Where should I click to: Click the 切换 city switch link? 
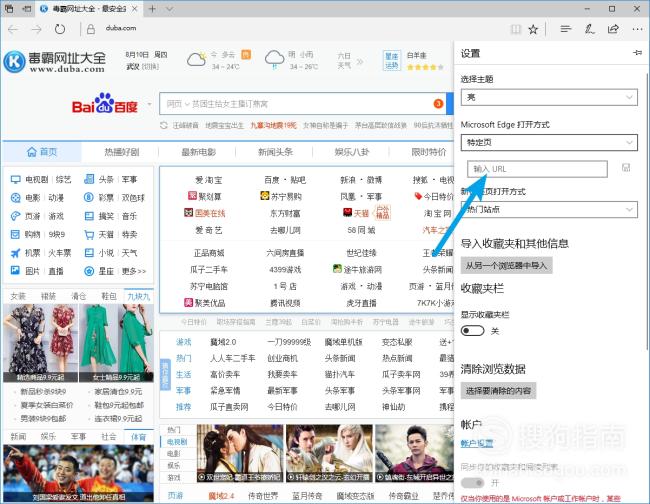click(x=150, y=66)
